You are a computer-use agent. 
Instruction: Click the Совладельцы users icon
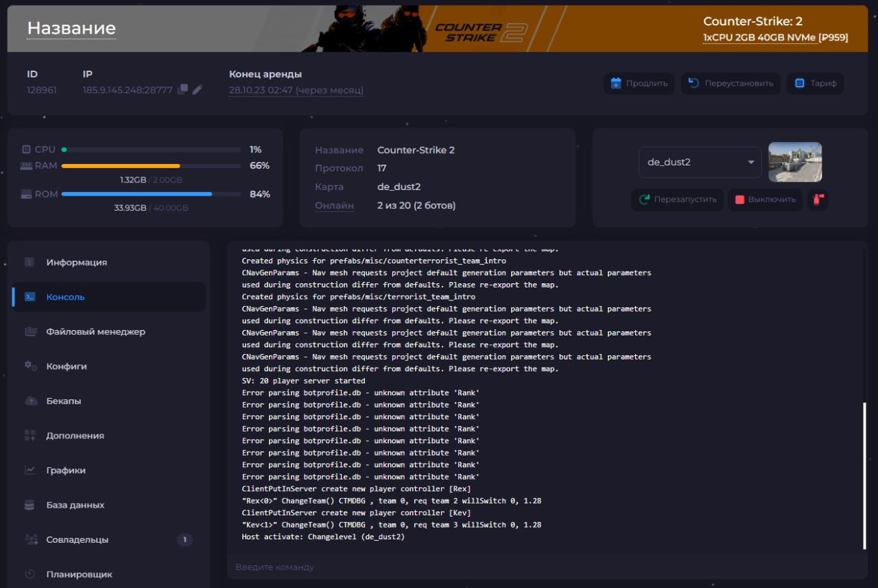(31, 539)
